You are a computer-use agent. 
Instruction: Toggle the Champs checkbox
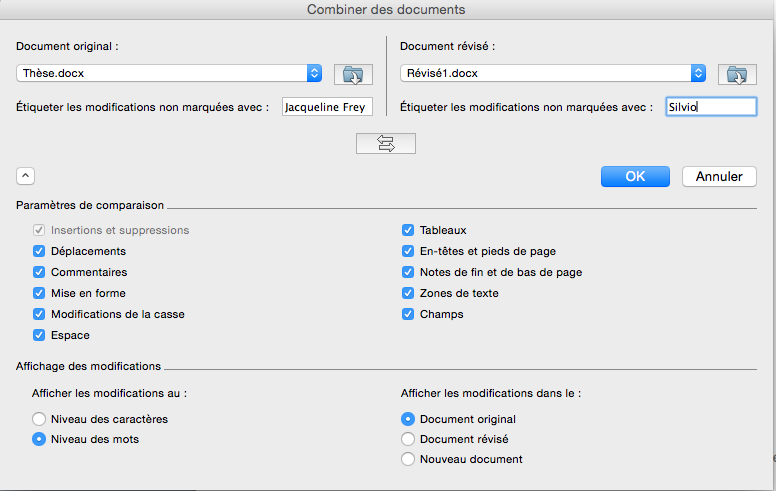point(408,314)
